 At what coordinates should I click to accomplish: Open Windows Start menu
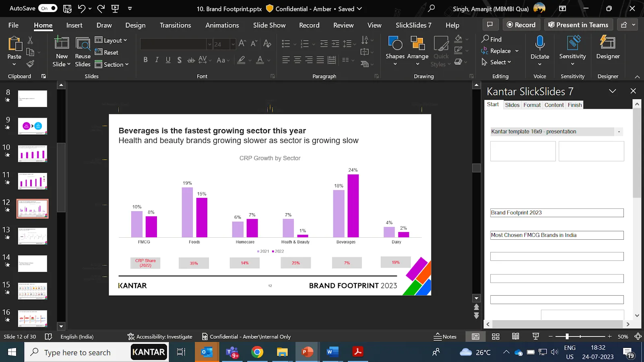pyautogui.click(x=12, y=352)
